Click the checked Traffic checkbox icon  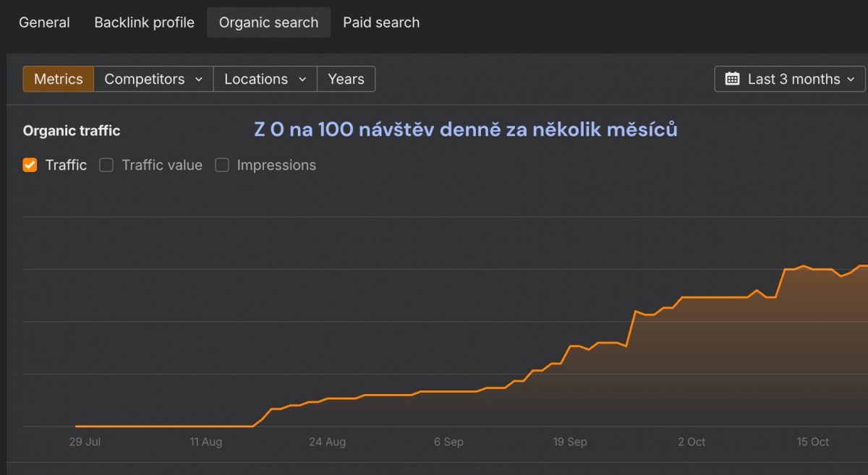click(x=29, y=165)
